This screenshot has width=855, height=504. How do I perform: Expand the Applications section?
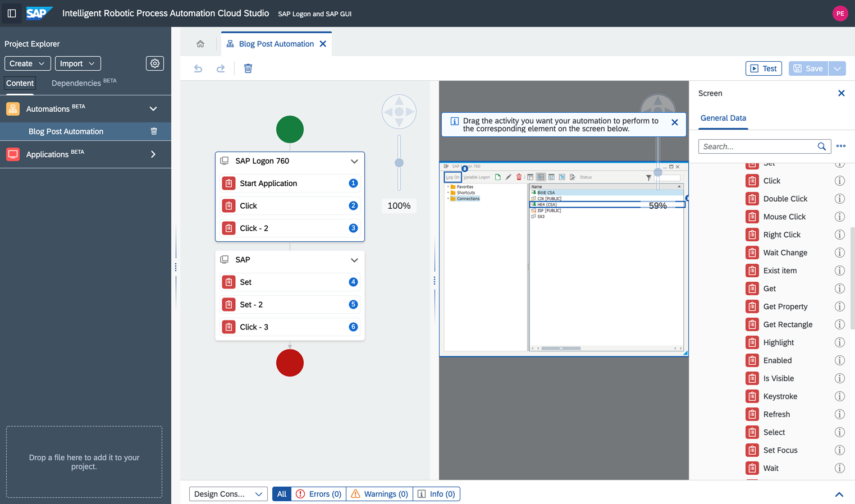point(153,154)
